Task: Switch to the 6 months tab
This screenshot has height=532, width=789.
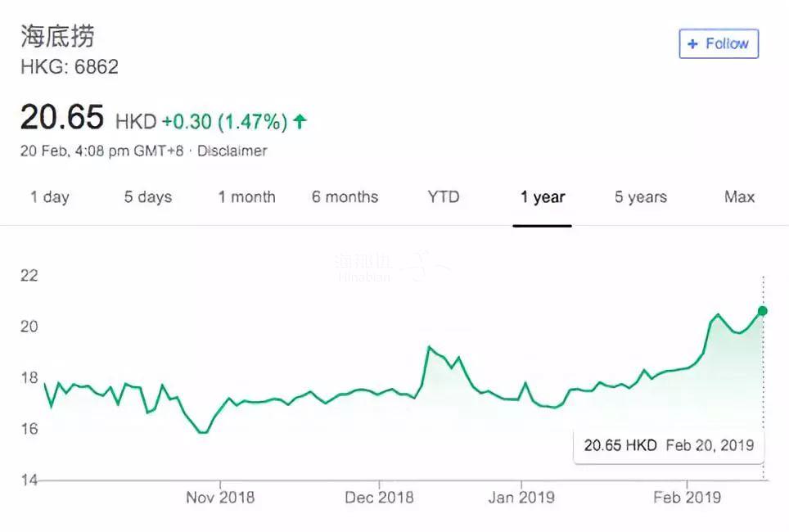Action: (x=345, y=197)
